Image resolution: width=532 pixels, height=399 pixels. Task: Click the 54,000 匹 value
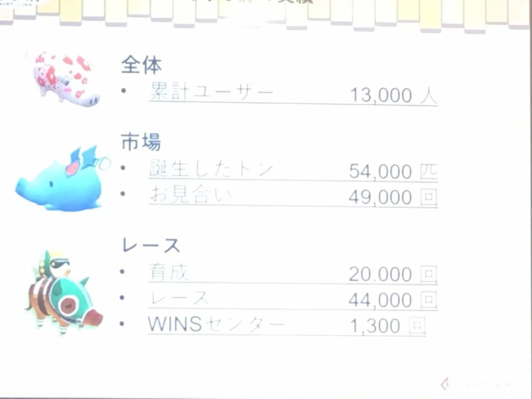(x=393, y=171)
